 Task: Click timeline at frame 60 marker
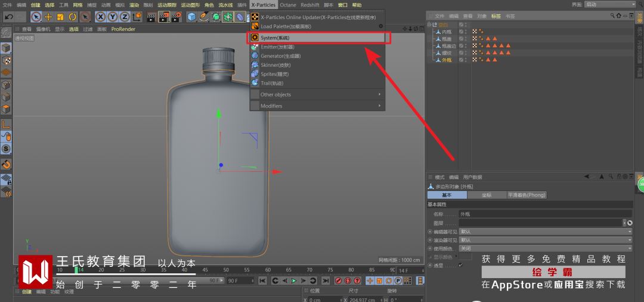tap(268, 270)
